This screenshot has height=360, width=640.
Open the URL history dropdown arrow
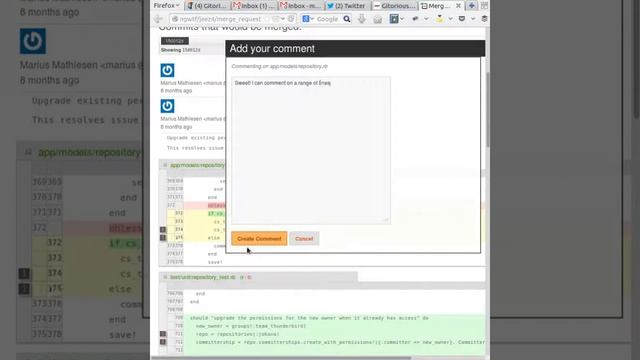tap(282, 19)
